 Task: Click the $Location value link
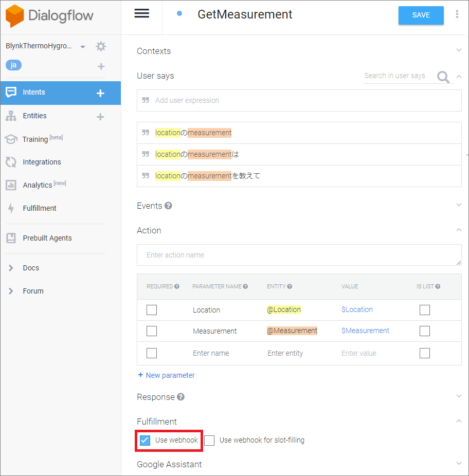(357, 309)
